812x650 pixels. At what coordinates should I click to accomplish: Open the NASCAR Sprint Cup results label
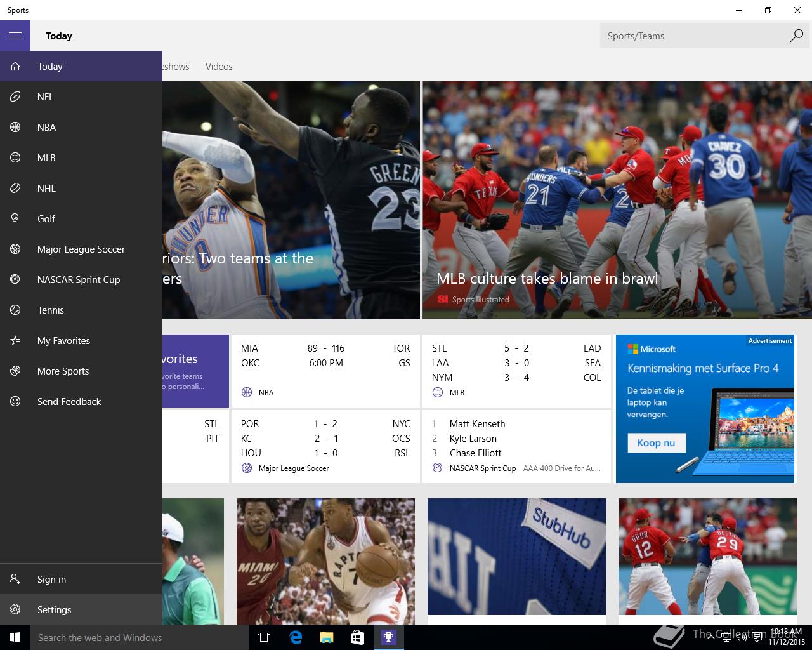click(483, 468)
